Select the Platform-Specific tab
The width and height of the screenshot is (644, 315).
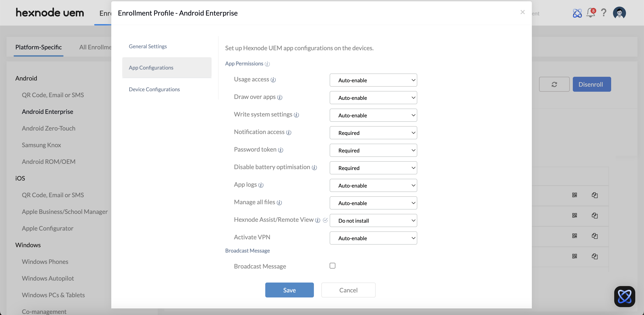39,47
